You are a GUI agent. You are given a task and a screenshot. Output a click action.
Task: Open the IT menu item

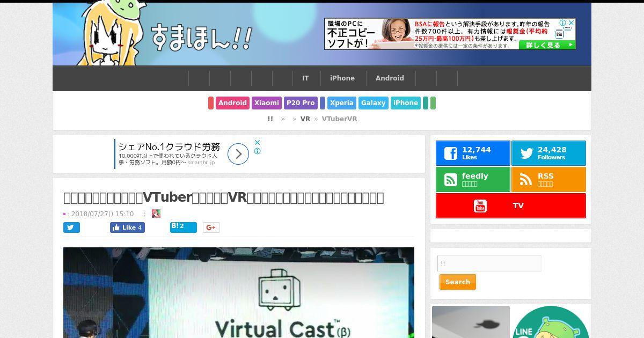pos(305,78)
